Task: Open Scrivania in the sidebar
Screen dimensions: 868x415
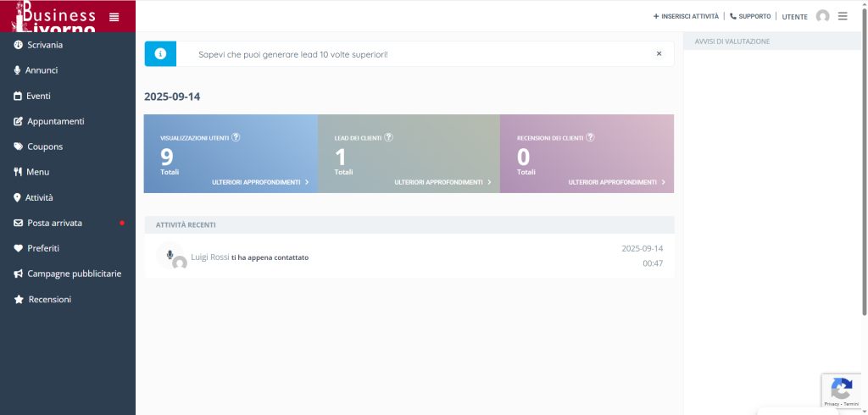Action: 44,45
